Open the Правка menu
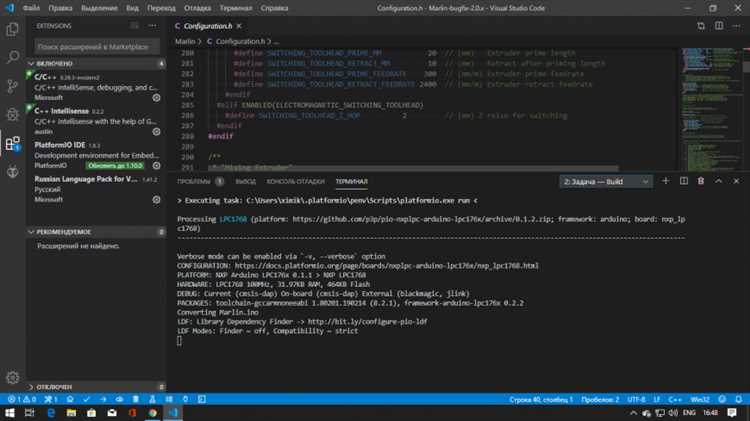The image size is (750, 421). coord(60,8)
